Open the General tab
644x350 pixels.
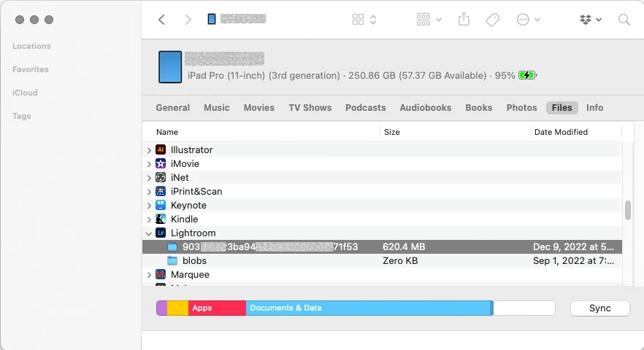point(172,107)
